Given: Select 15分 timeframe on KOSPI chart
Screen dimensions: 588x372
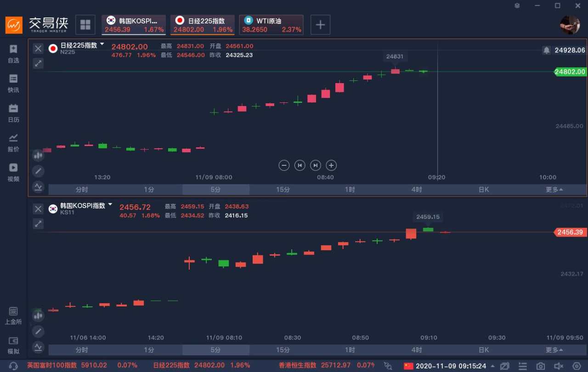Looking at the screenshot, I should [283, 350].
